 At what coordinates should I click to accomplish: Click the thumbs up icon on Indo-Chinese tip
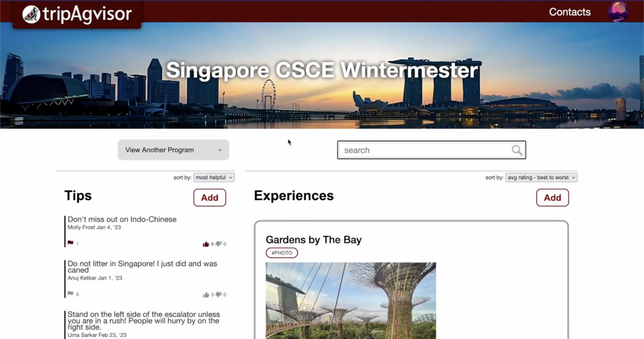click(206, 243)
